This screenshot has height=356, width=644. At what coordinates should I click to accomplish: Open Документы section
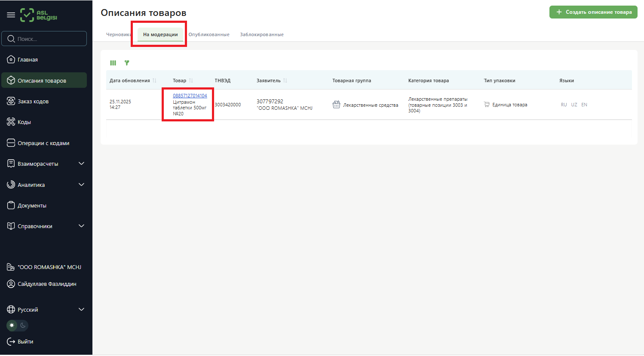32,206
